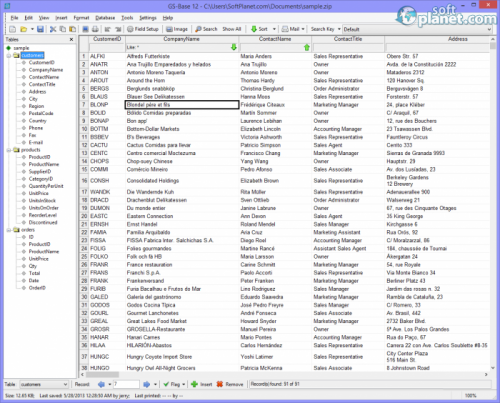
Task: Open the Default search key combo box
Action: (x=417, y=29)
